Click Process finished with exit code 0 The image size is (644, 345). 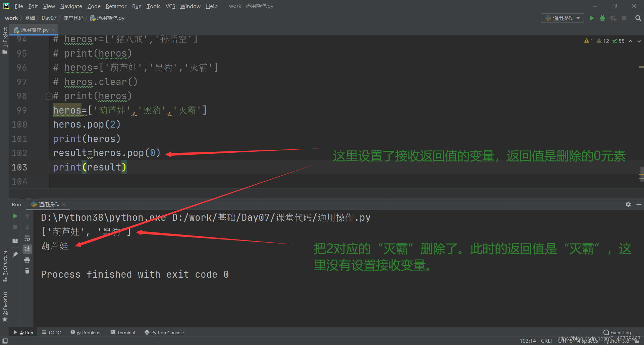pos(135,275)
